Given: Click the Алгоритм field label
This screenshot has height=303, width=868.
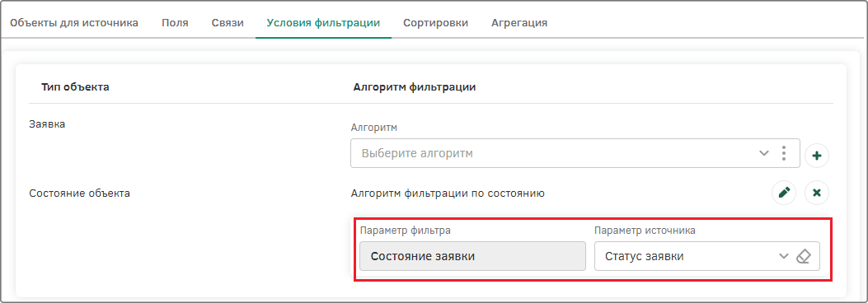Looking at the screenshot, I should [374, 128].
